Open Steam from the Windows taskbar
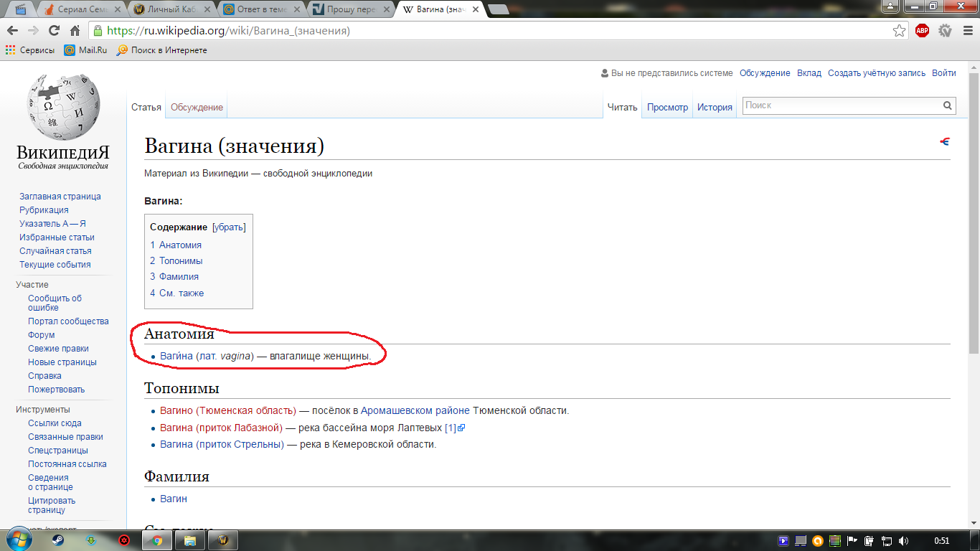 click(58, 540)
